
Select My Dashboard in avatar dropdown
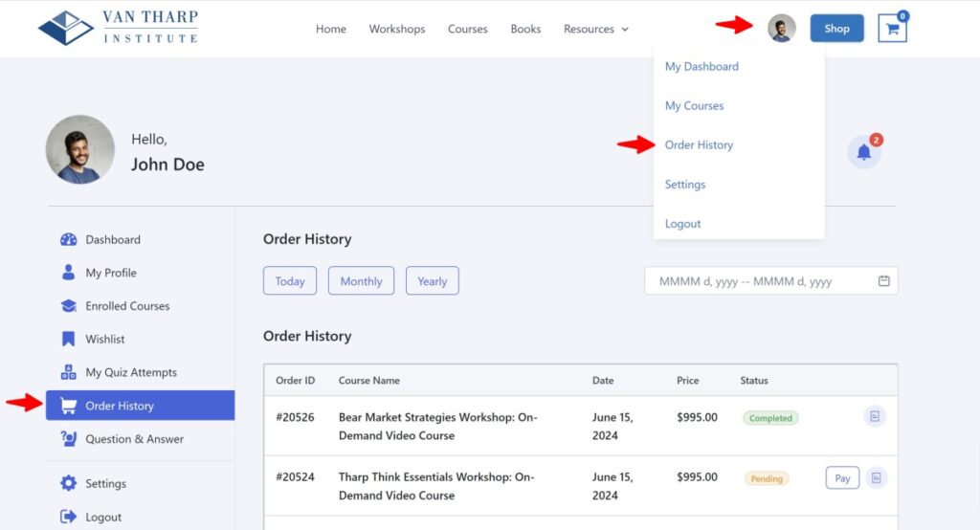coord(702,66)
